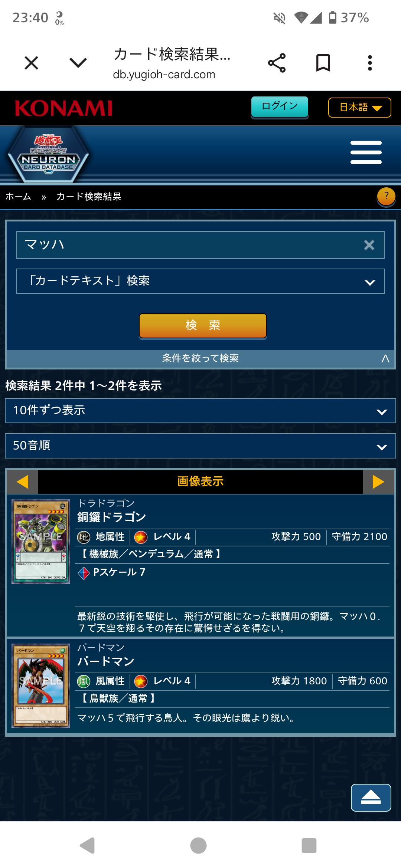Open the 銅鑼ドラゴン card thumbnail

(x=41, y=542)
